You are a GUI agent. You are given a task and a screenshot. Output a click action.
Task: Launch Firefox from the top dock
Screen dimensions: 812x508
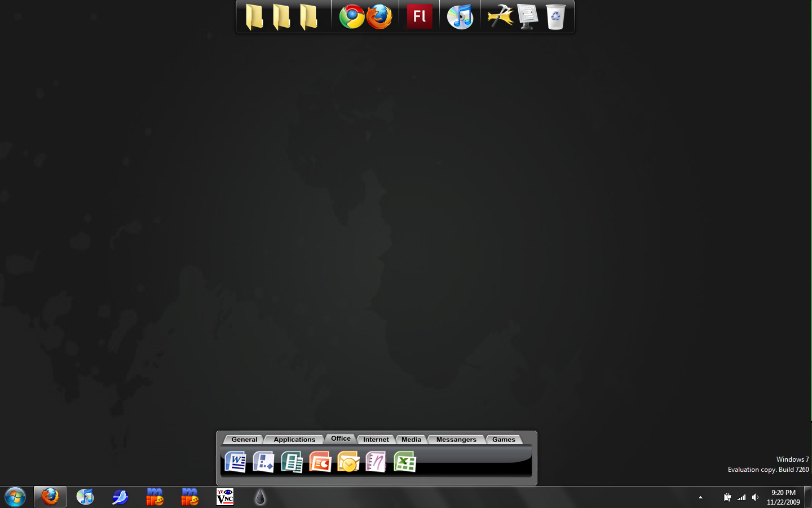[x=379, y=17]
